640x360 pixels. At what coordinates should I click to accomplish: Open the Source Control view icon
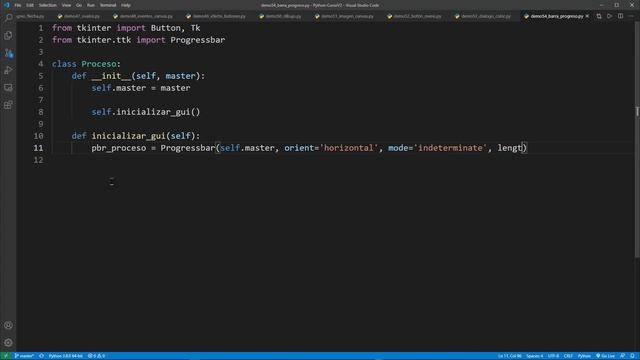(x=8, y=53)
